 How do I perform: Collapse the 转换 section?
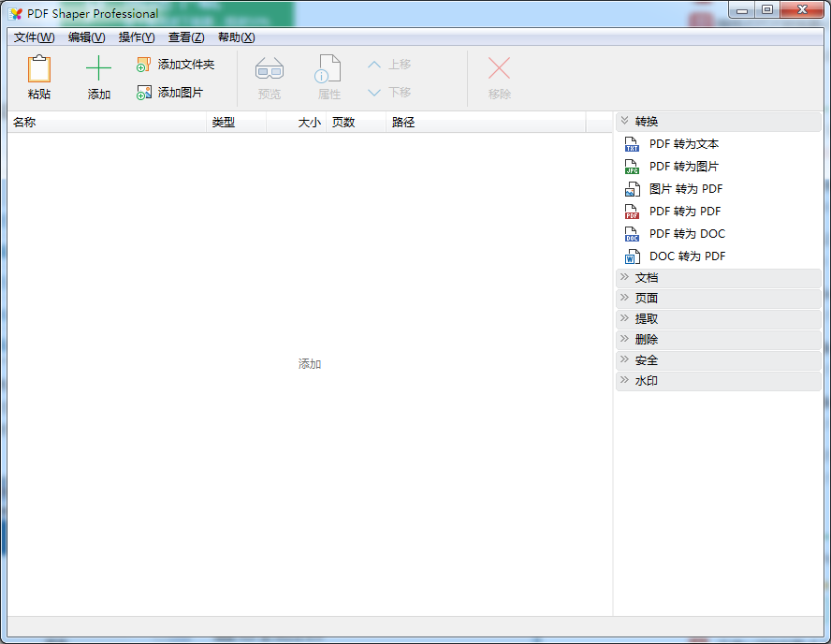coord(719,122)
